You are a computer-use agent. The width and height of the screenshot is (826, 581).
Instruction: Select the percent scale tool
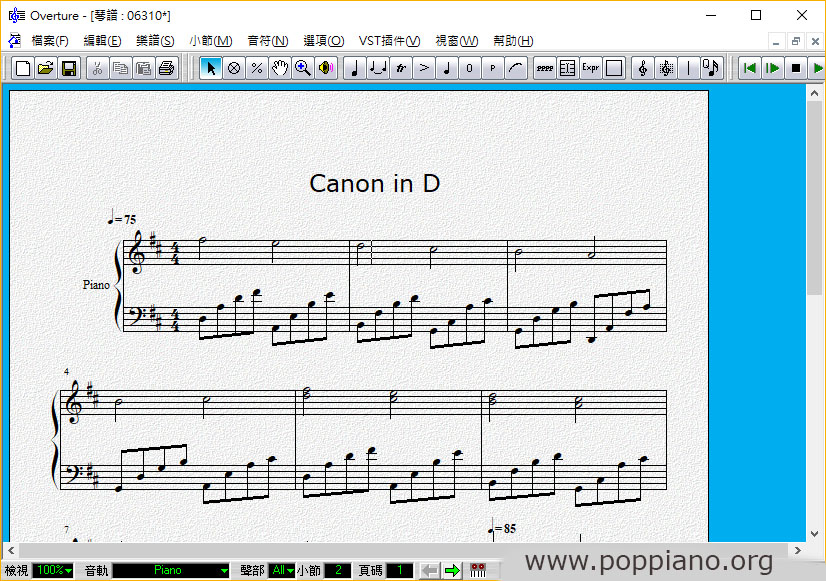click(257, 68)
